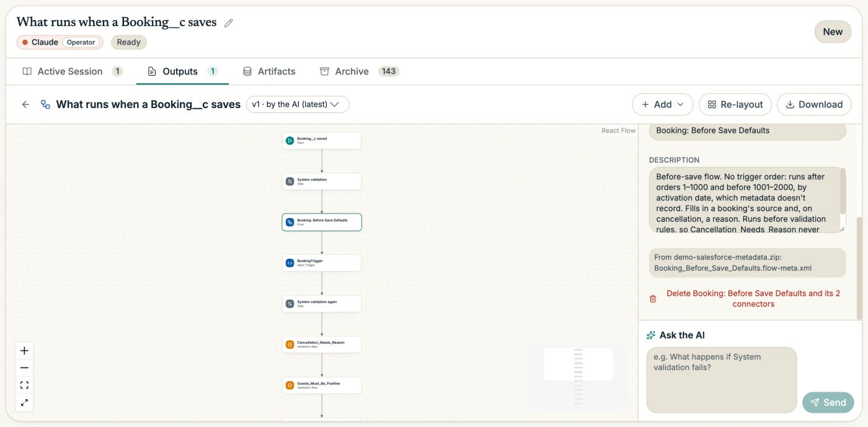Click the page title What runs when a Booking__c saves
This screenshot has width=868, height=427.
coord(117,22)
